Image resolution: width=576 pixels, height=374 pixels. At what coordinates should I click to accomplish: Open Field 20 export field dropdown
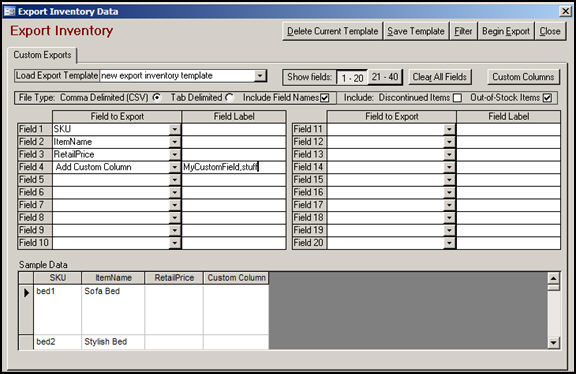click(449, 243)
